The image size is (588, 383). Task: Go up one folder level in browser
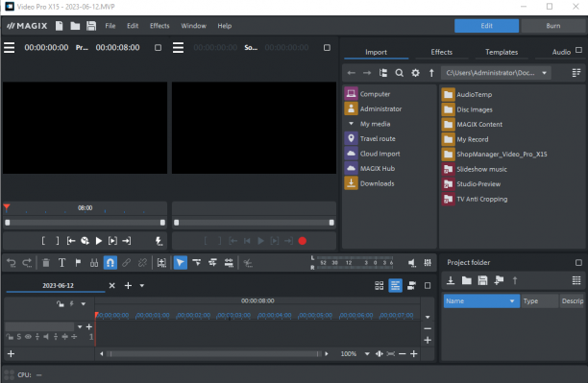(431, 73)
